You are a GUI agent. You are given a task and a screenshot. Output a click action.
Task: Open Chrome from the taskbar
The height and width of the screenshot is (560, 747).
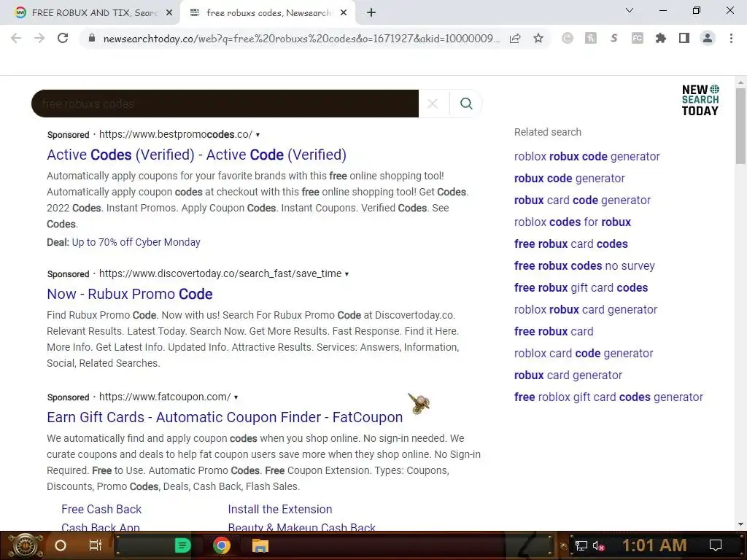tap(221, 545)
